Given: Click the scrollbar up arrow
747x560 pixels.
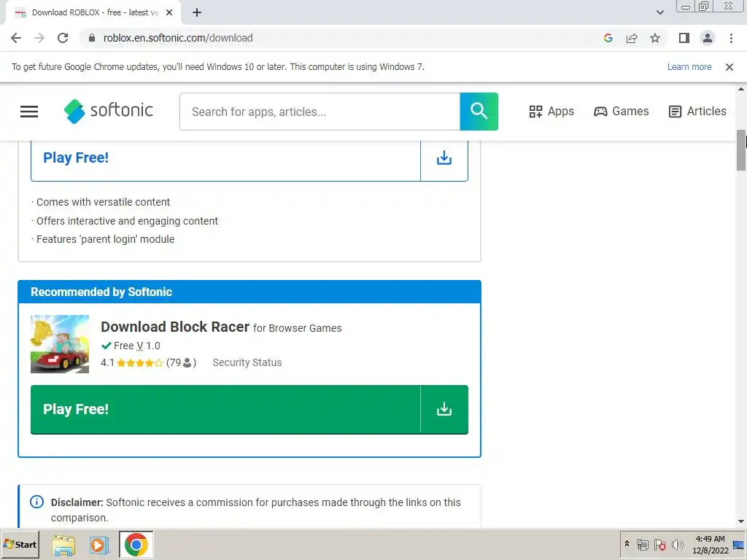Looking at the screenshot, I should [x=741, y=89].
